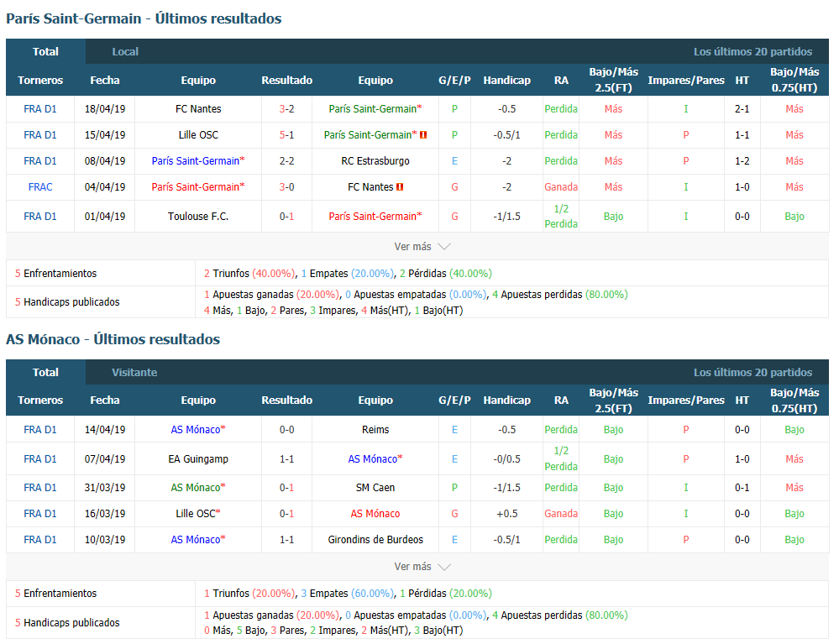Open the 5-1 result of Lille match
This screenshot has height=644, width=839.
click(286, 135)
